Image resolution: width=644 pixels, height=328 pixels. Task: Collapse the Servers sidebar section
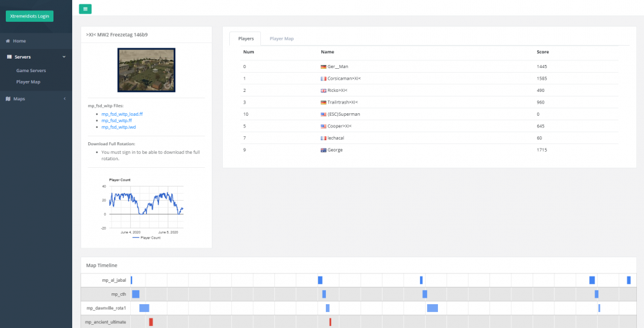pos(64,57)
